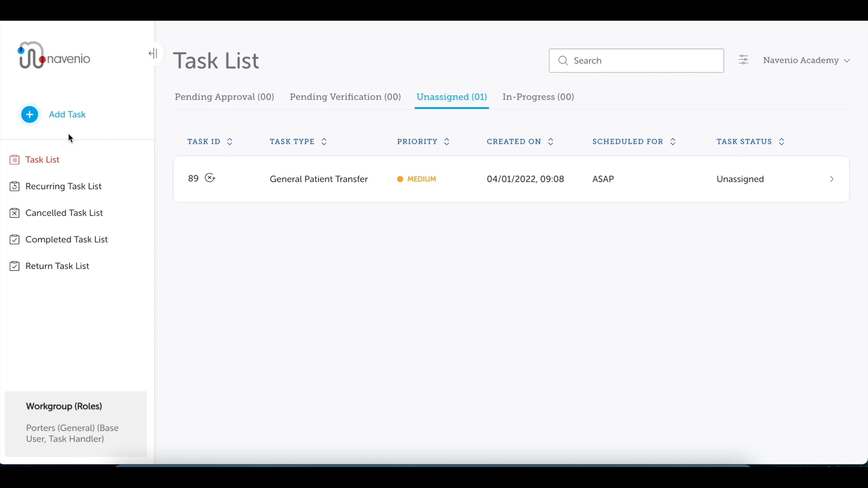Switch to Pending Approval tab
This screenshot has height=488, width=868.
point(225,98)
